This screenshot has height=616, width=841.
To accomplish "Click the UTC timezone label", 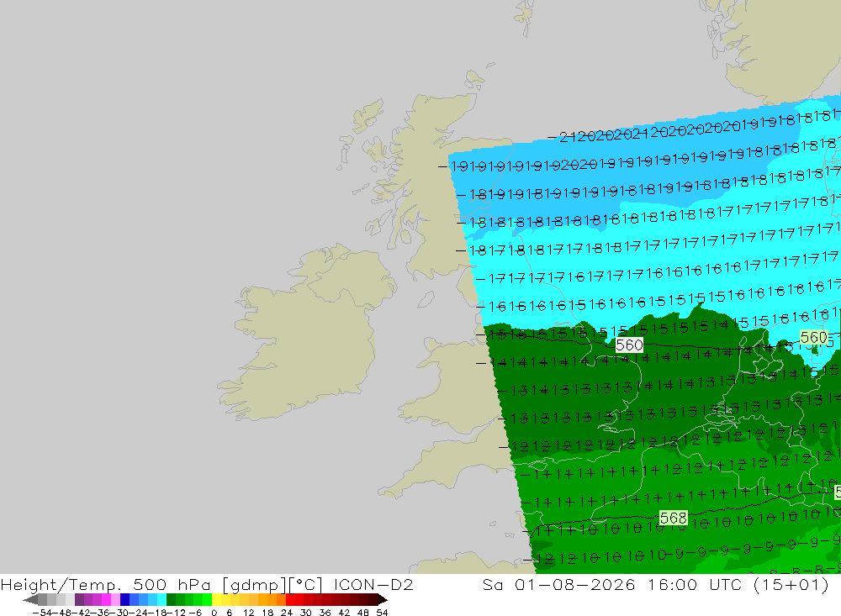I will [727, 584].
